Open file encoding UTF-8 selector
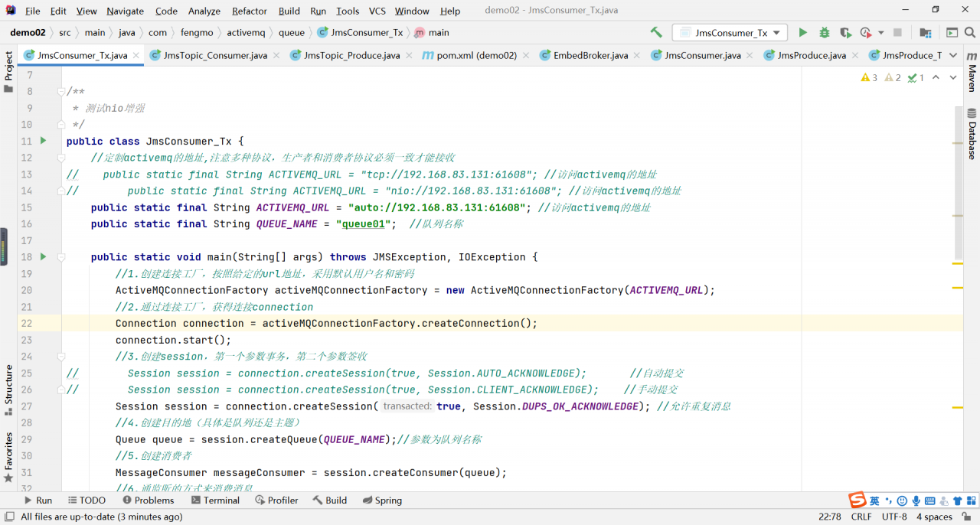 click(894, 517)
